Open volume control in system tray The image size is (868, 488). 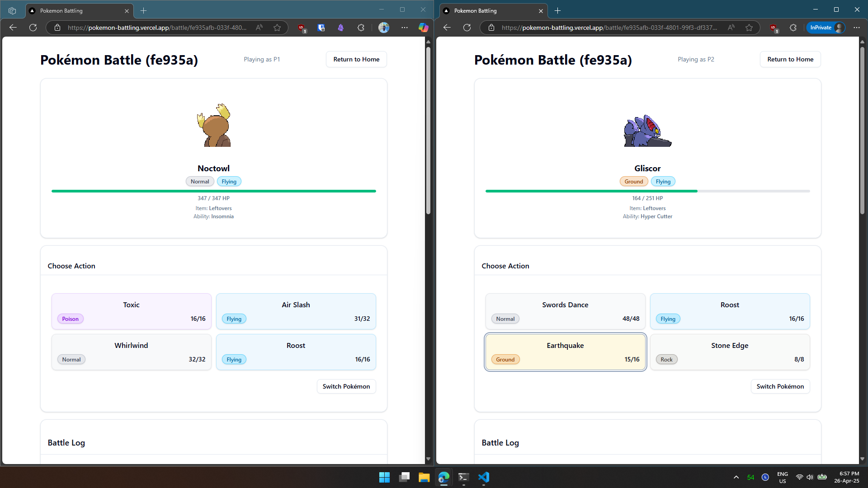pos(810,477)
